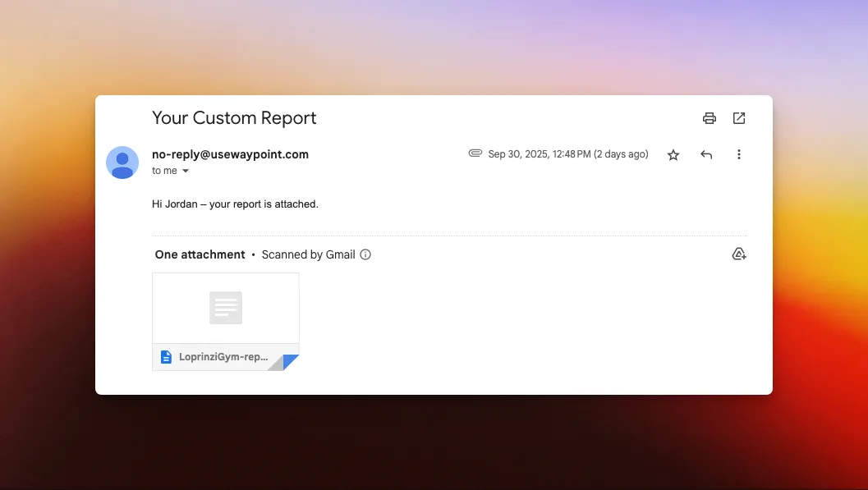Open the email in a new window
This screenshot has width=868, height=490.
coord(739,118)
